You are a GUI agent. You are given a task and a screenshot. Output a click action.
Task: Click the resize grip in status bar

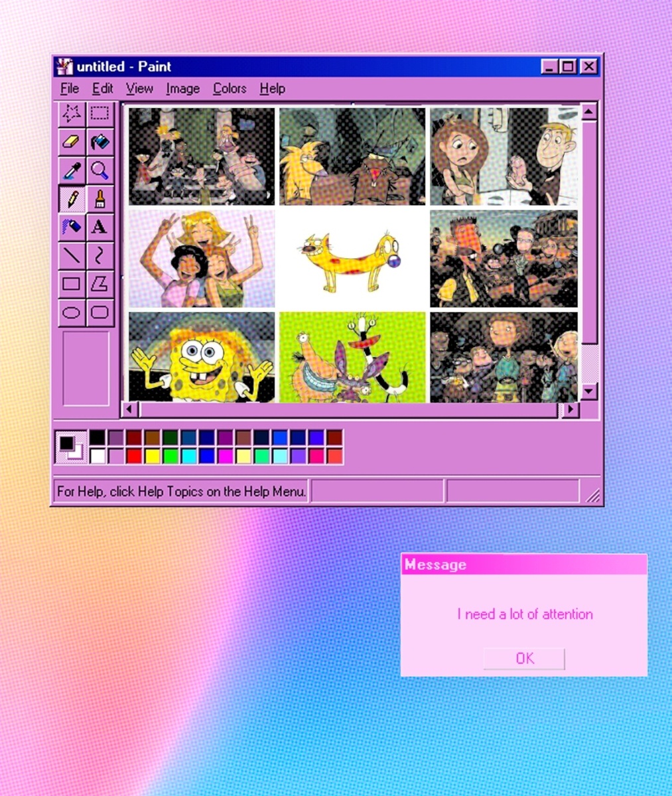coord(592,494)
